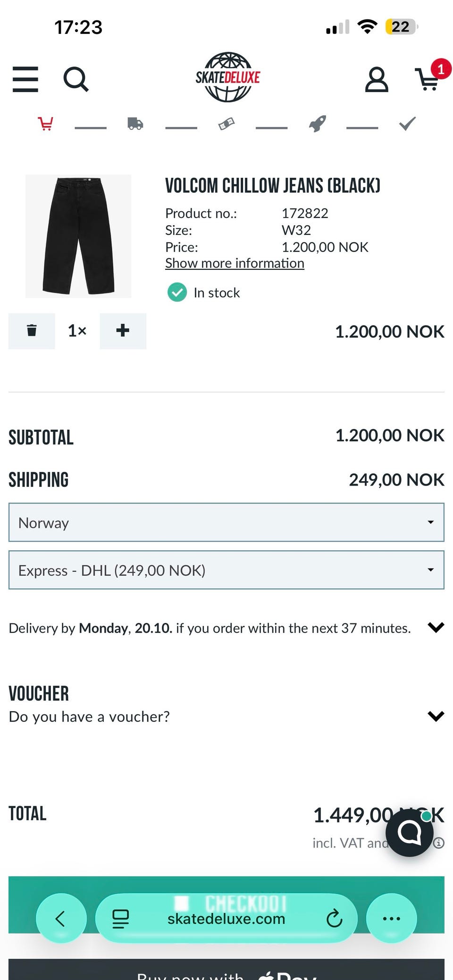Tap the skatedeluxe.com address bar
453x980 pixels.
pos(226,919)
